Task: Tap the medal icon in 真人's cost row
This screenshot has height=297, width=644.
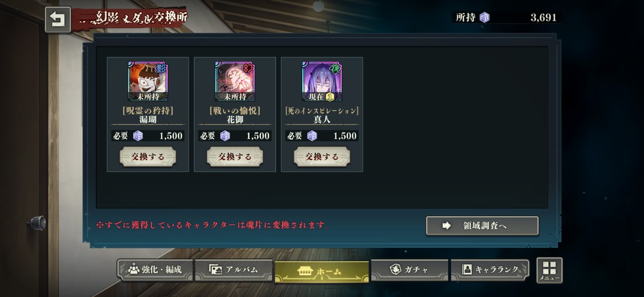Action: [x=312, y=136]
